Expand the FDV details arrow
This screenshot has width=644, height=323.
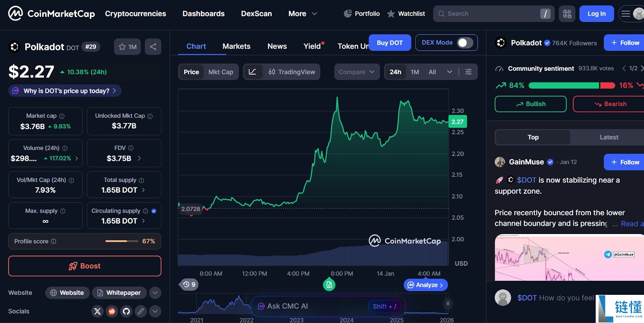click(x=139, y=158)
